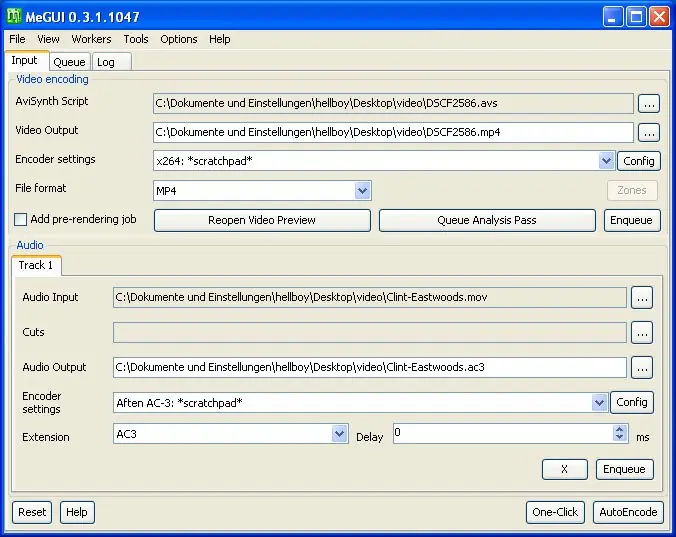676x537 pixels.
Task: Open the Workers menu
Action: 91,39
